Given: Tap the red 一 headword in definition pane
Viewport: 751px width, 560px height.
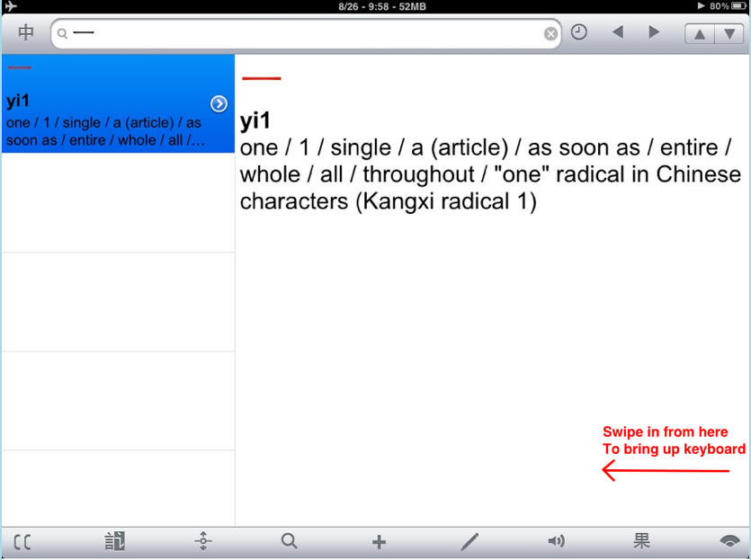Looking at the screenshot, I should pyautogui.click(x=262, y=78).
